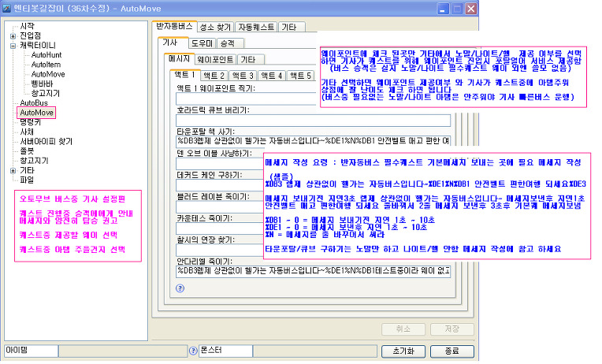Image resolution: width=602 pixels, height=364 pixels.
Task: Select the 액트 2 tab
Action: 214,76
